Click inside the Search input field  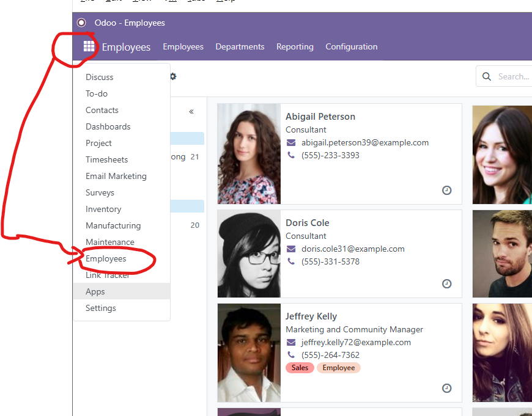click(x=512, y=76)
